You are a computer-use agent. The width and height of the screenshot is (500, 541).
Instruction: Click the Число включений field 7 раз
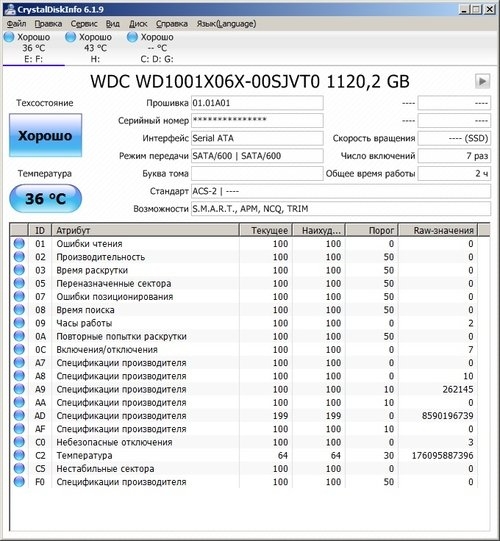click(454, 156)
